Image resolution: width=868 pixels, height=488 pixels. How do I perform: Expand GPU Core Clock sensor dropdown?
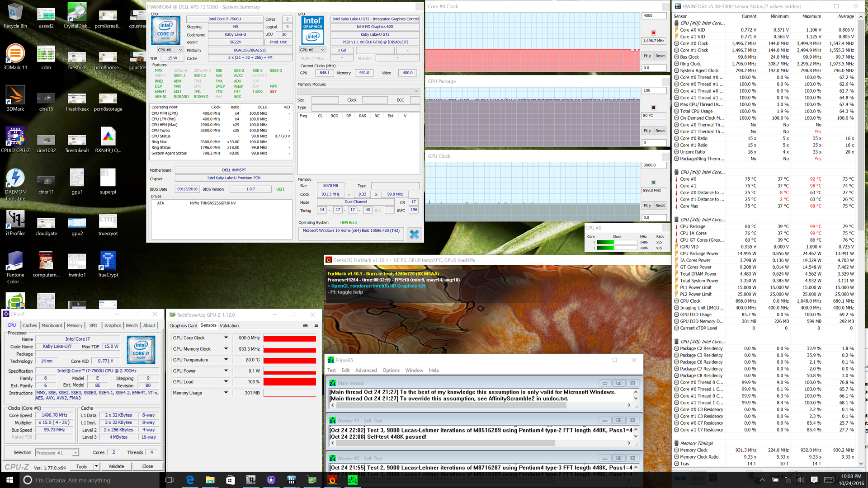[x=226, y=338]
